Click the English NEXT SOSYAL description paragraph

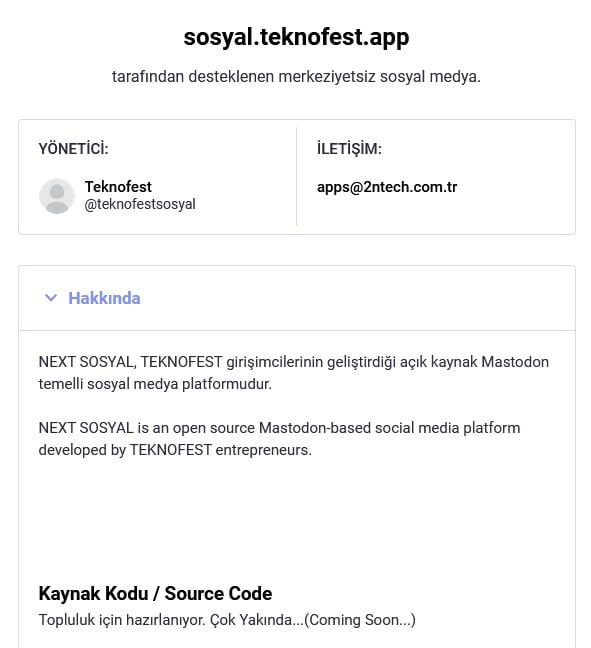[x=279, y=439]
